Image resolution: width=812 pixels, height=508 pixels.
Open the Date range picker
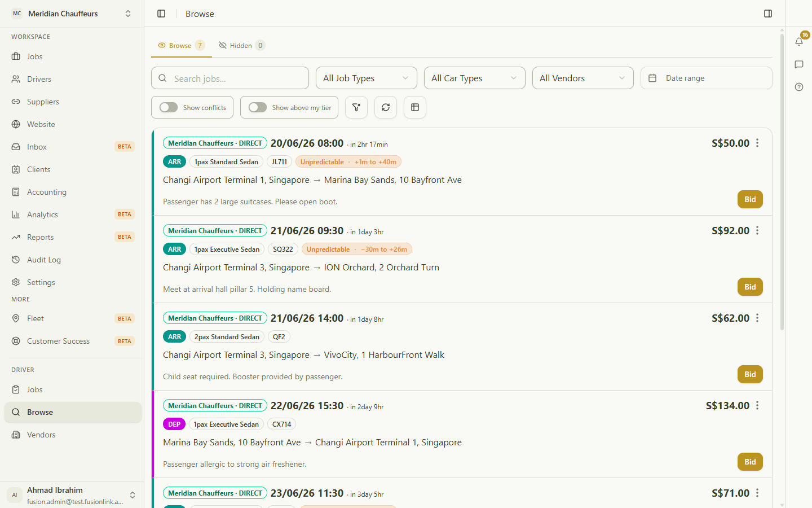[x=707, y=78]
